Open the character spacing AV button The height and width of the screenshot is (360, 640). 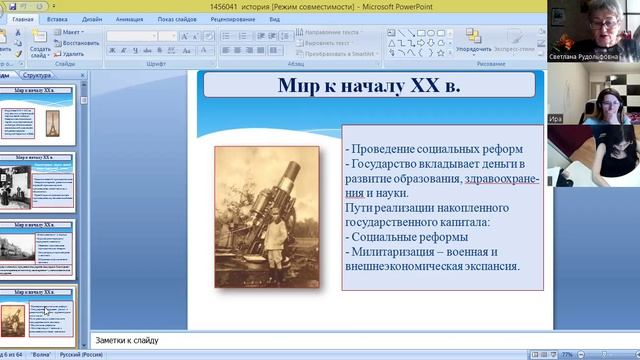172,51
